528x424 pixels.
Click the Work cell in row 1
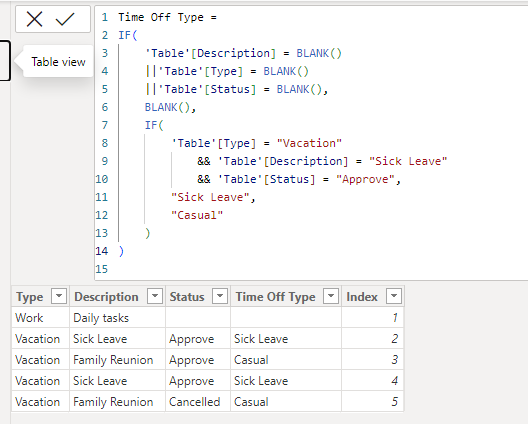click(x=40, y=318)
